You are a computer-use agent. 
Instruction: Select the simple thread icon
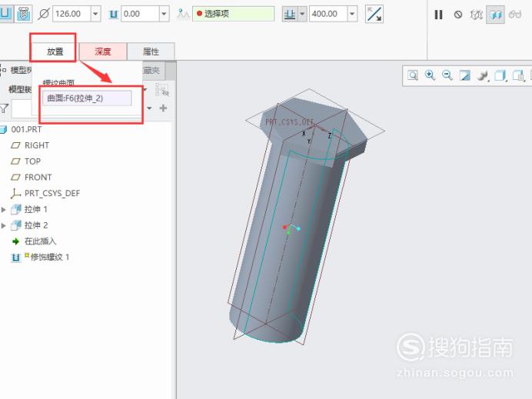click(6, 14)
